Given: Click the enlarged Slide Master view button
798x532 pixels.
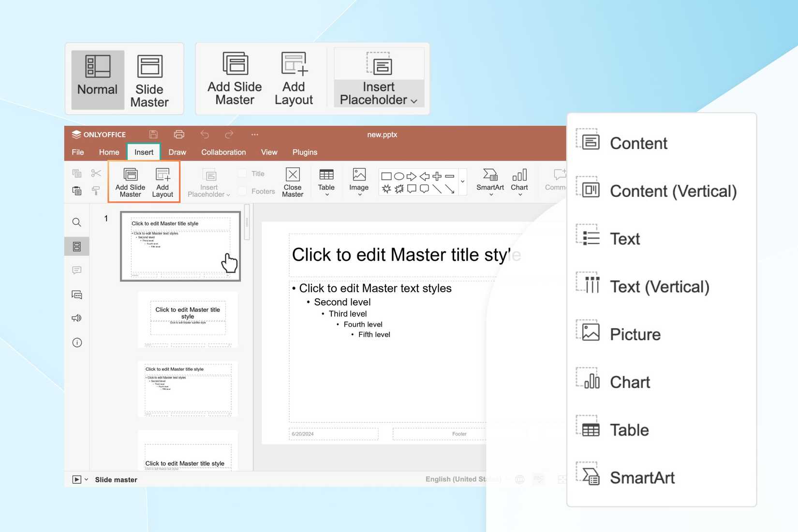Looking at the screenshot, I should pos(149,80).
